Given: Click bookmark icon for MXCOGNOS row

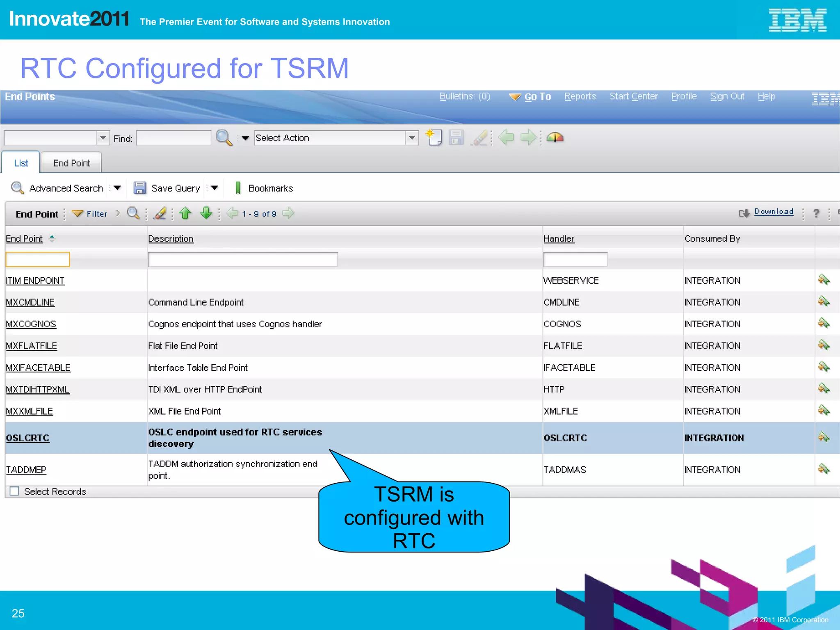Looking at the screenshot, I should tap(824, 324).
